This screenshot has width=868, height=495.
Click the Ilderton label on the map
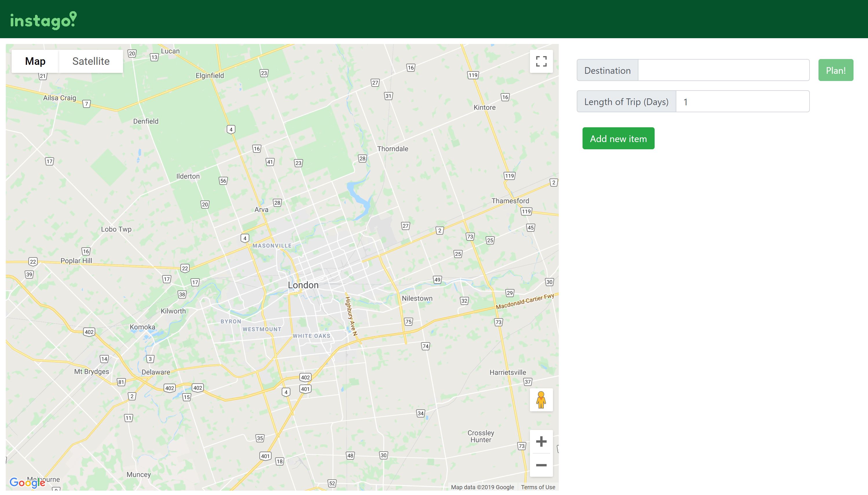pyautogui.click(x=188, y=176)
